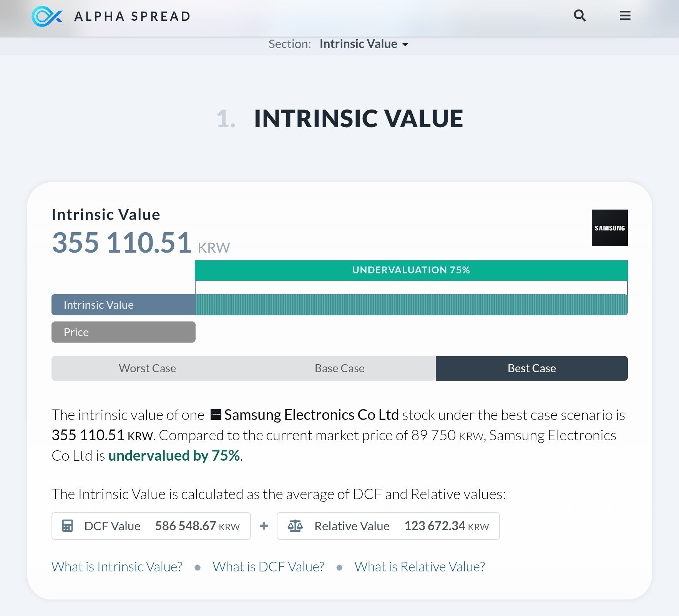This screenshot has width=679, height=616.
Task: Select the Base Case scenario
Action: 339,368
